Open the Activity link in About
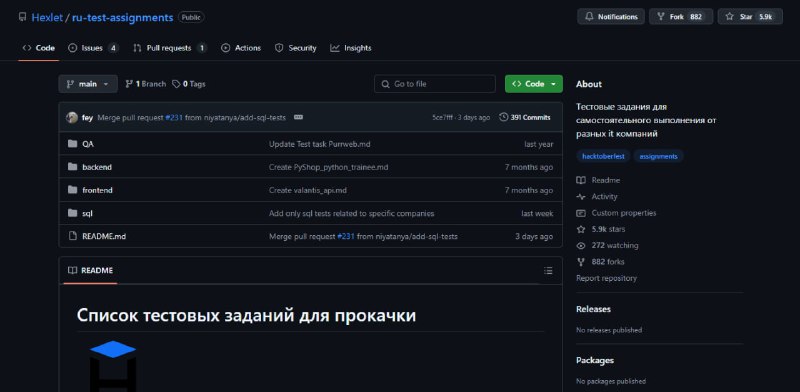This screenshot has width=800, height=392. pos(597,197)
